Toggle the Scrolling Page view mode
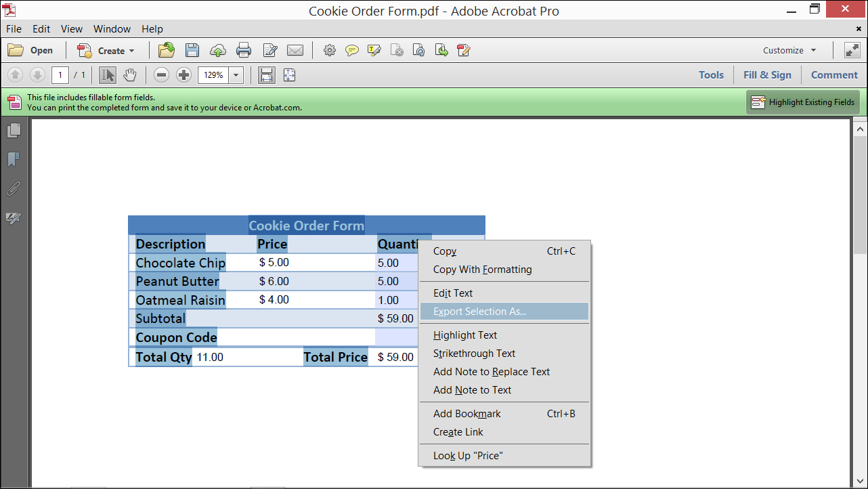Image resolution: width=868 pixels, height=489 pixels. pyautogui.click(x=266, y=75)
